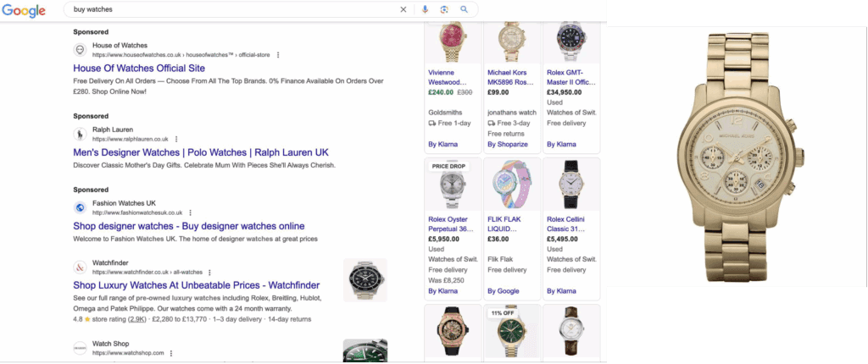Click the pink dial Vivienne Westwood watch image
The height and width of the screenshot is (364, 868).
(x=453, y=42)
